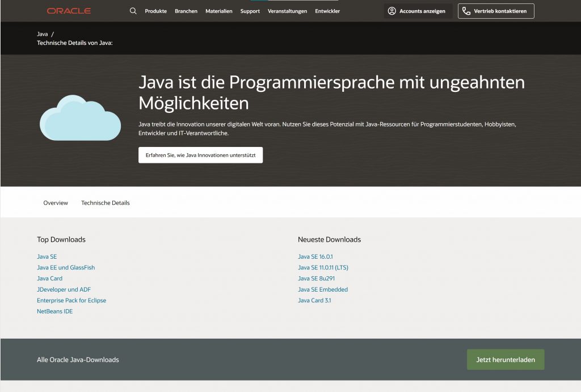Image resolution: width=581 pixels, height=392 pixels.
Task: Open Java SE 16.0.1 download
Action: pyautogui.click(x=315, y=256)
